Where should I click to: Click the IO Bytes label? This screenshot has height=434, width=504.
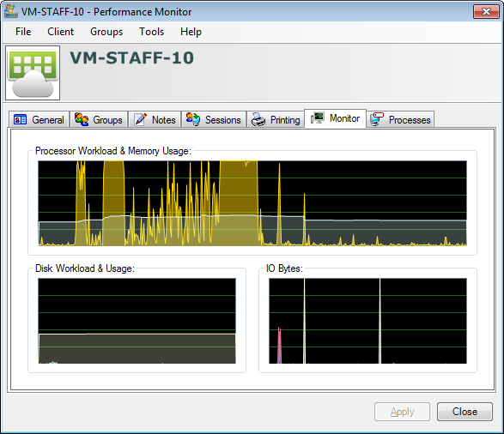[284, 268]
